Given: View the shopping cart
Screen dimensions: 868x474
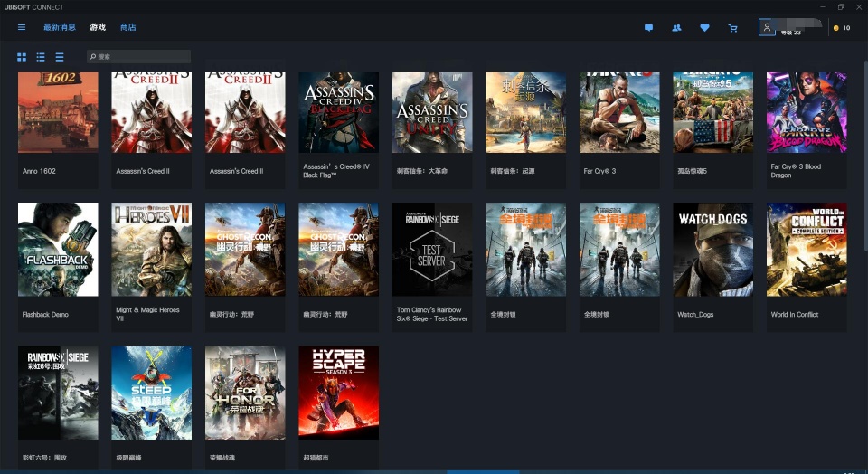Looking at the screenshot, I should click(733, 28).
